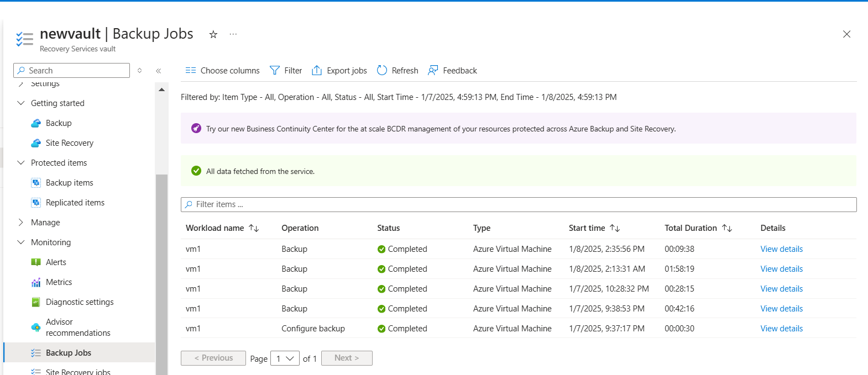Click the Refresh circular arrow icon
Viewport: 868px width, 375px height.
click(x=382, y=71)
